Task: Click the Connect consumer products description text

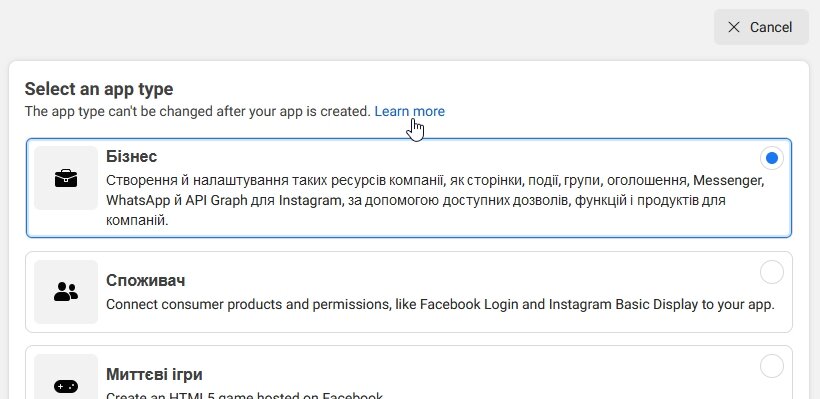Action: (440, 304)
